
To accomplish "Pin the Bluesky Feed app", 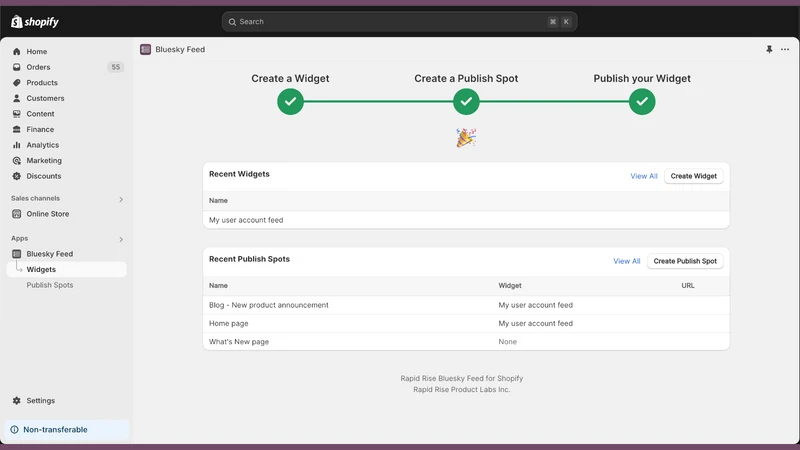I will point(769,49).
